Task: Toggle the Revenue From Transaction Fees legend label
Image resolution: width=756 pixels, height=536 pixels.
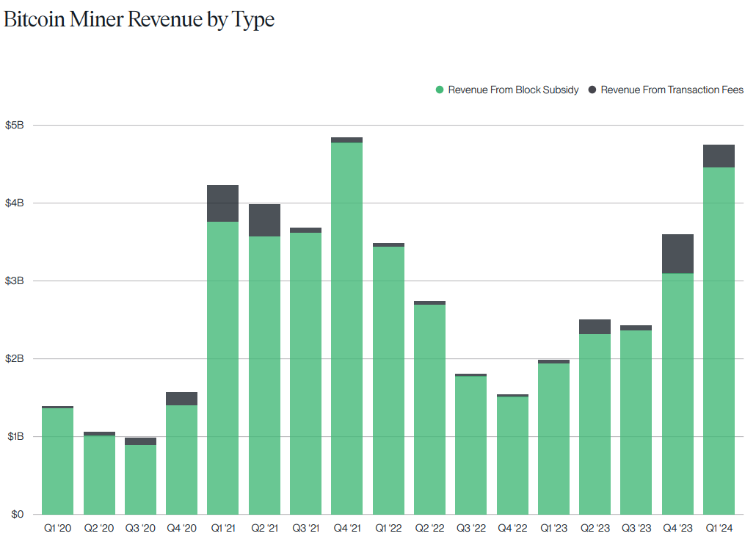Action: (x=672, y=90)
